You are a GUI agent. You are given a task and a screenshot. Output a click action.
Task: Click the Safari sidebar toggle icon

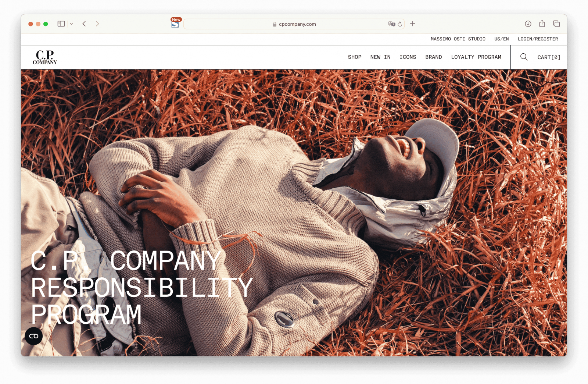[61, 24]
